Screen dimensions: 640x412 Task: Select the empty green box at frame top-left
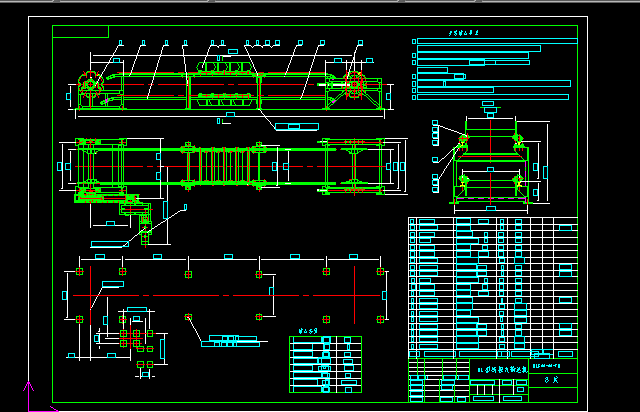(x=80, y=31)
